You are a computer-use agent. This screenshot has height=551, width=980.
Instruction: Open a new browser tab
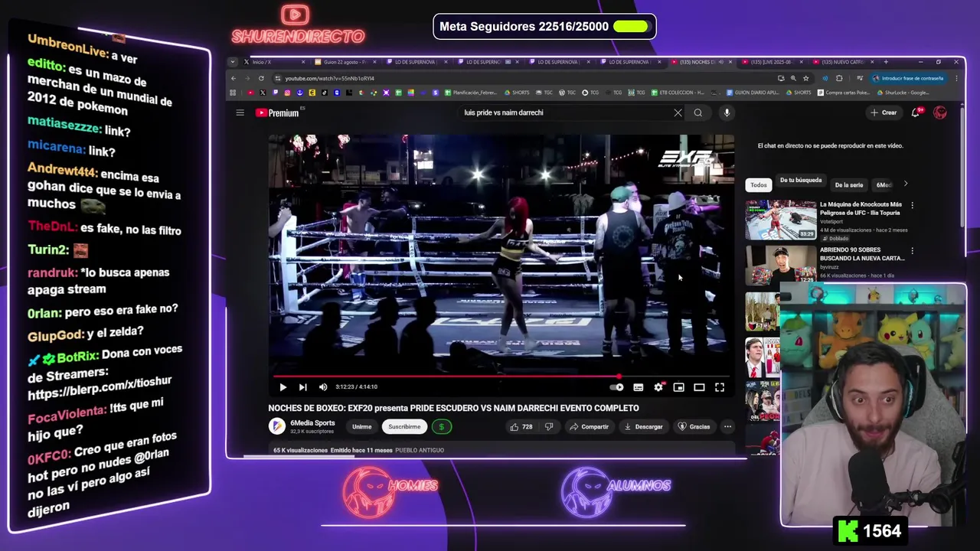[x=887, y=61]
